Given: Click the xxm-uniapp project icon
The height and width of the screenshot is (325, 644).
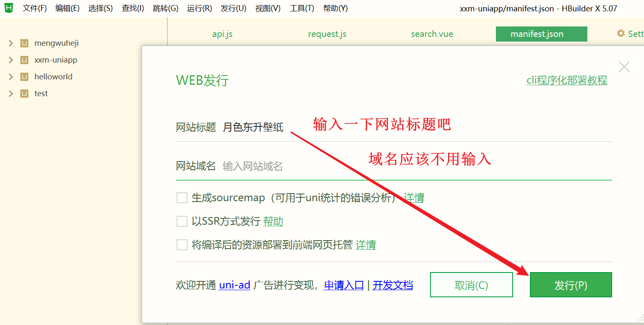Looking at the screenshot, I should [x=24, y=60].
